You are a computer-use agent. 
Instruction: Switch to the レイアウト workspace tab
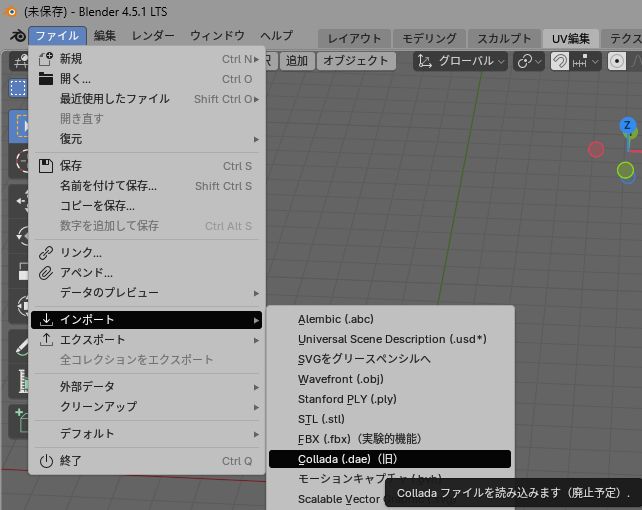pyautogui.click(x=354, y=38)
